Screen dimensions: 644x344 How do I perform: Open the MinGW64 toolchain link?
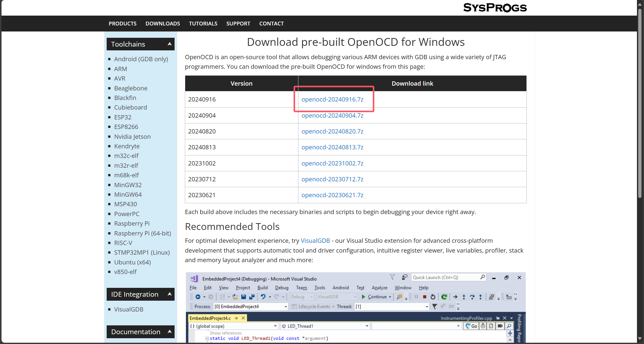[128, 194]
